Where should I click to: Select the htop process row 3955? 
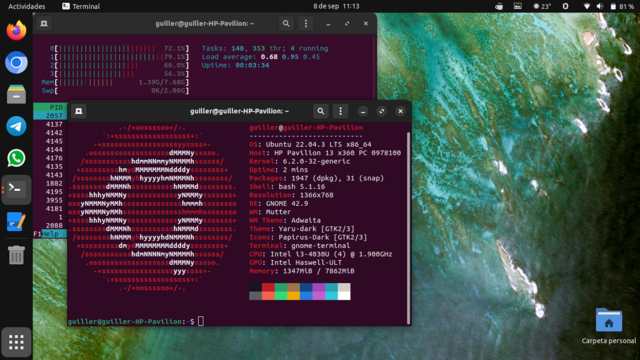pyautogui.click(x=50, y=200)
